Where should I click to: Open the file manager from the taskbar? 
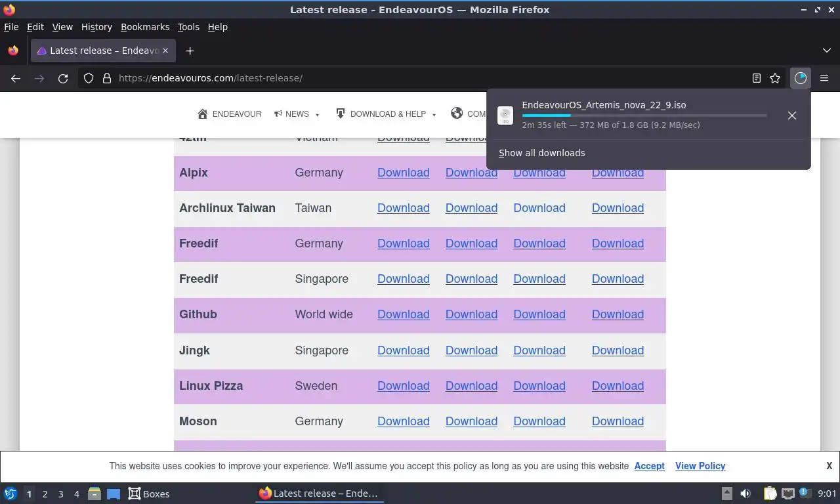(94, 493)
